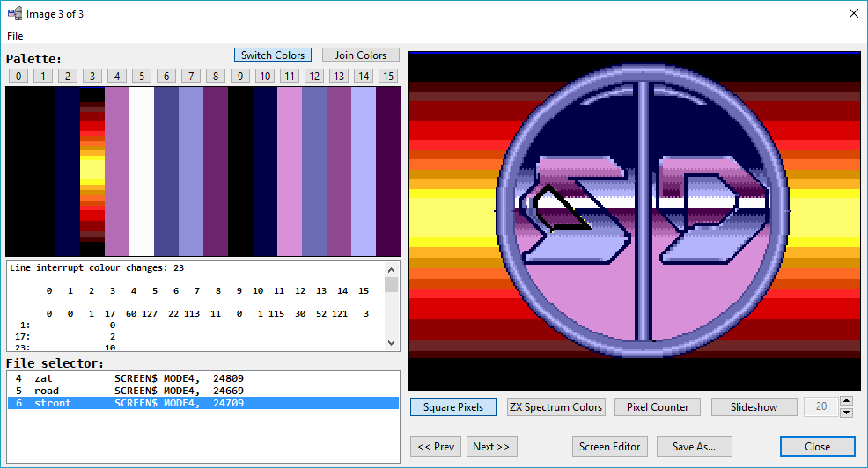Screen dimensions: 868x468
Task: Pick the light lavender color 14 swatch
Action: coord(364,172)
